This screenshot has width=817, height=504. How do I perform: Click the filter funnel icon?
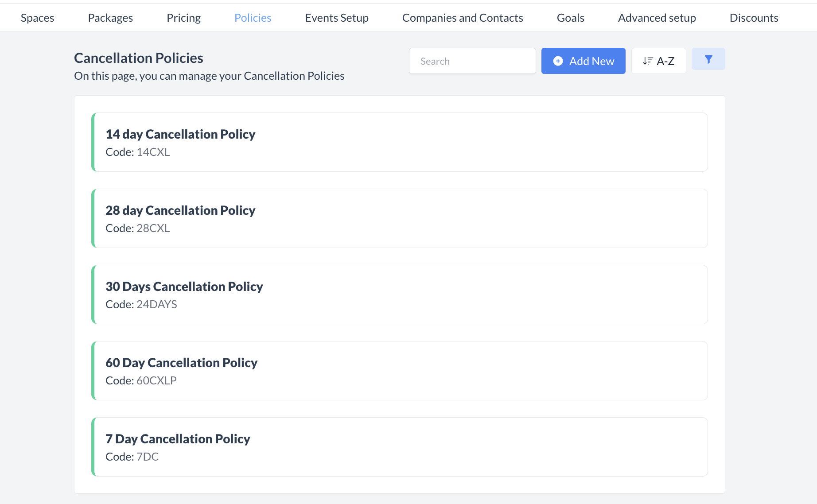coord(708,59)
